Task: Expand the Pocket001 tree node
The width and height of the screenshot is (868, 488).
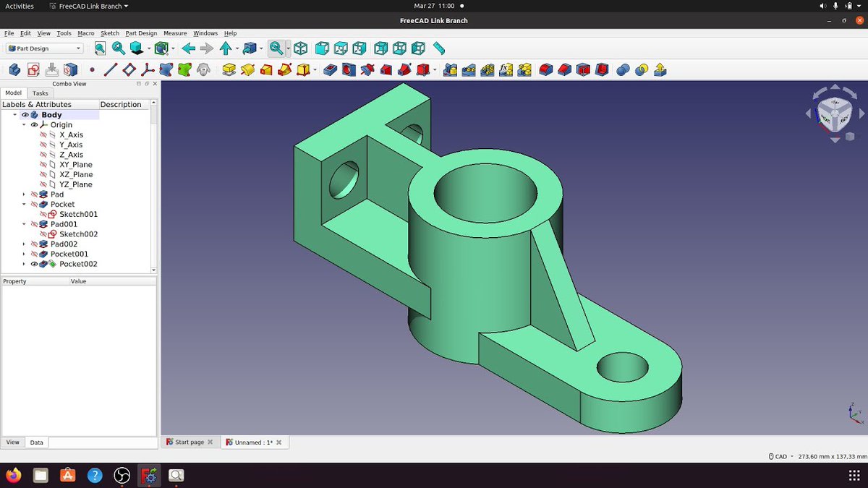Action: pyautogui.click(x=24, y=254)
